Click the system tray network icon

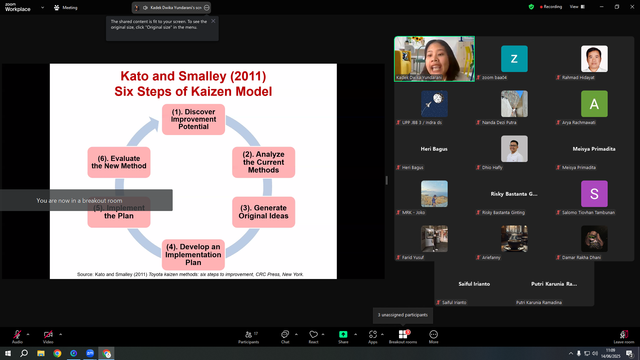pos(587,353)
